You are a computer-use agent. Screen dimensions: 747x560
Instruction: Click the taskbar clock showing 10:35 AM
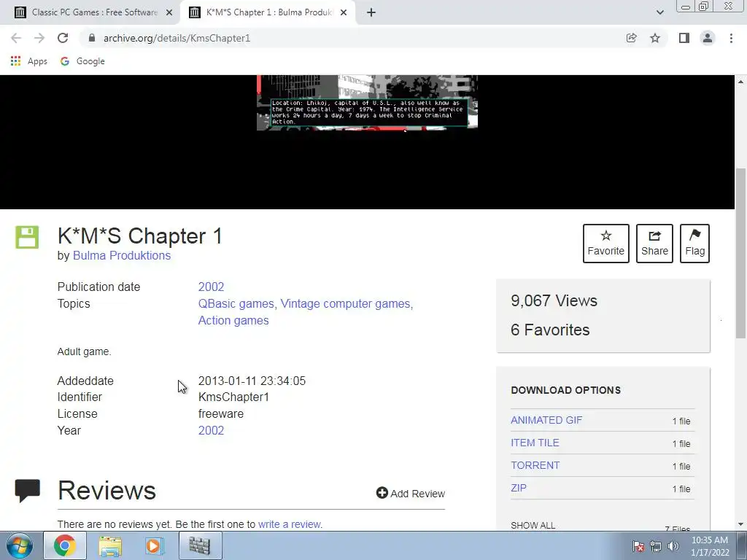click(710, 546)
